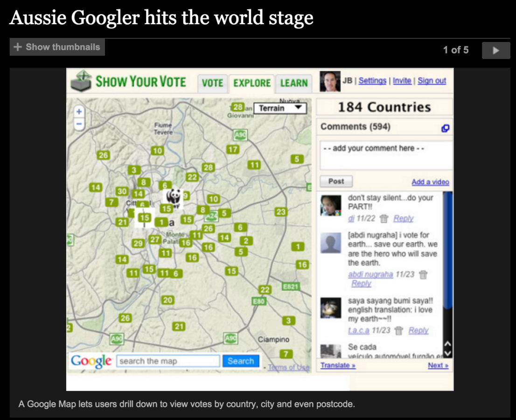Click the WWF panda marker on map

tap(173, 197)
